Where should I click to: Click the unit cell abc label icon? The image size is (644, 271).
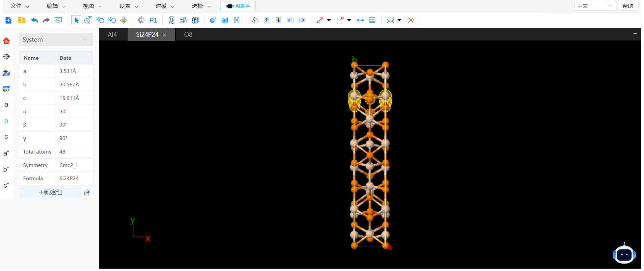tap(171, 20)
